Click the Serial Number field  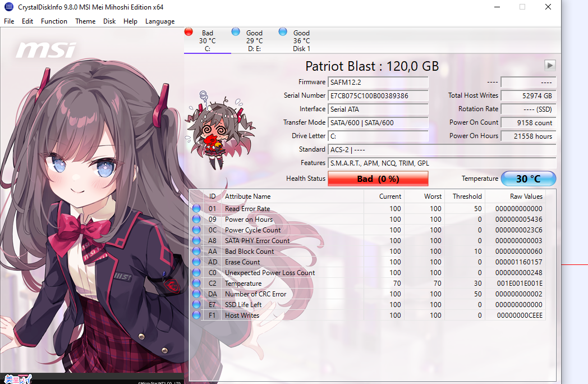[378, 95]
